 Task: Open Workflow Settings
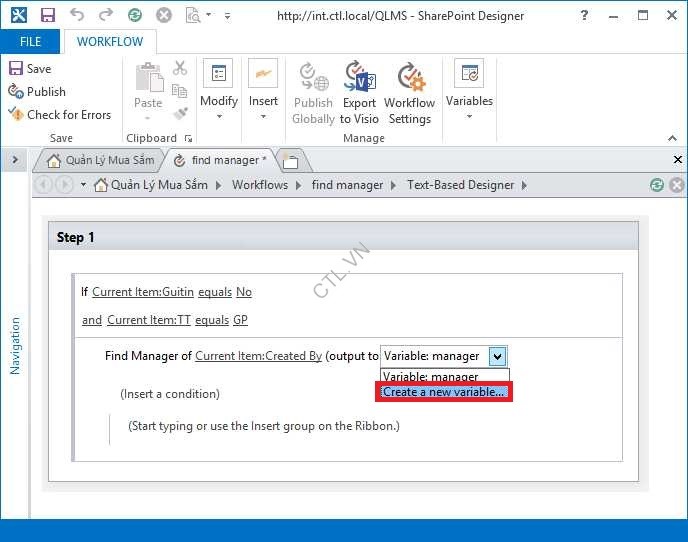[x=409, y=92]
